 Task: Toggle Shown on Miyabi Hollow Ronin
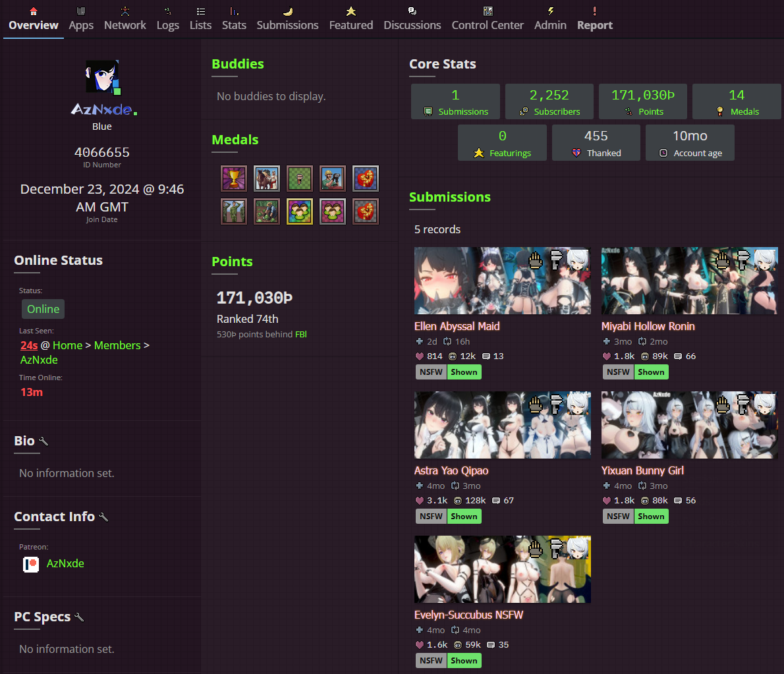pos(651,372)
